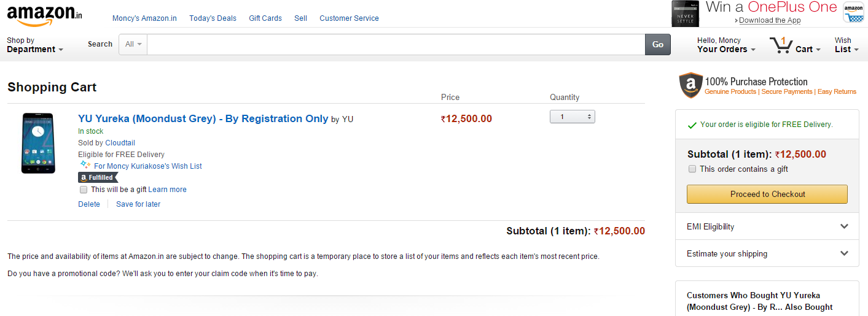This screenshot has width=868, height=316.
Task: Click the Amazon app basket icon
Action: click(x=853, y=13)
